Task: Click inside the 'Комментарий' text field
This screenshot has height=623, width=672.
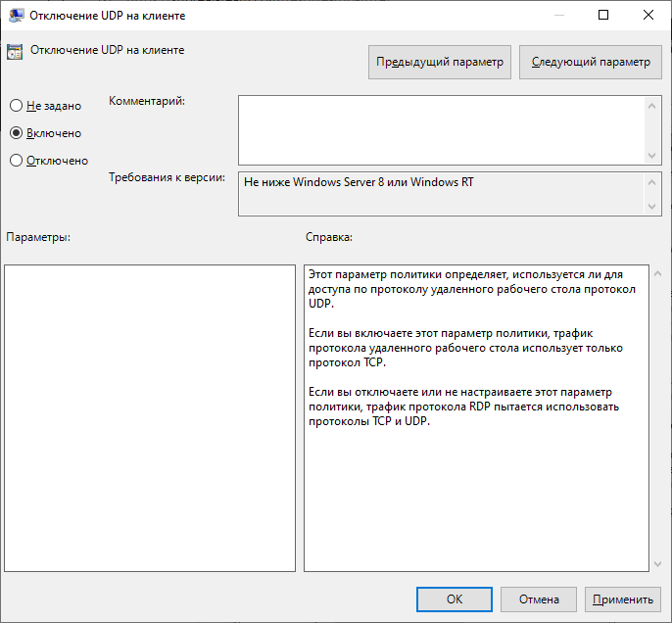Action: [x=441, y=129]
